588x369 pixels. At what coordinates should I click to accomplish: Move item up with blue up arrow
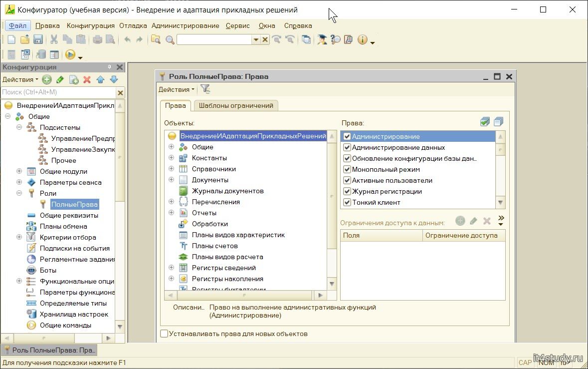100,79
